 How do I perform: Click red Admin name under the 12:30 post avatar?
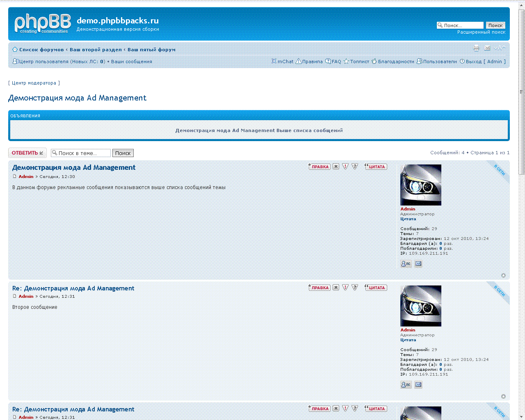(x=408, y=209)
